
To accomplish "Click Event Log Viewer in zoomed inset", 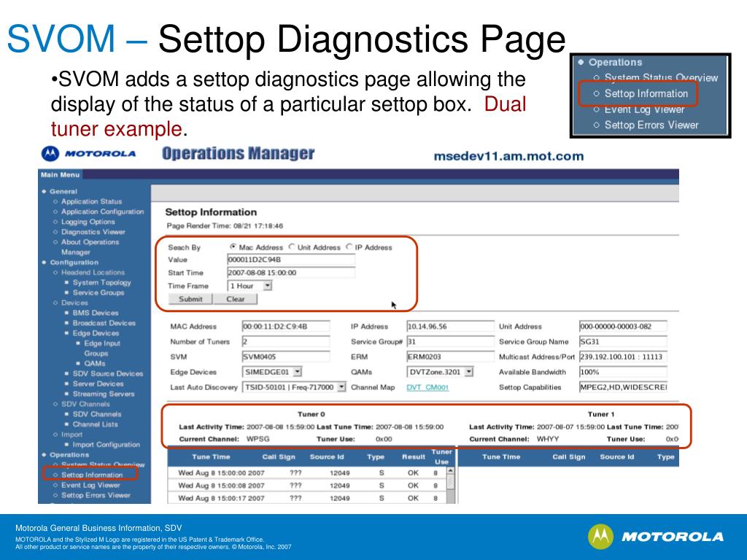I will click(x=644, y=109).
